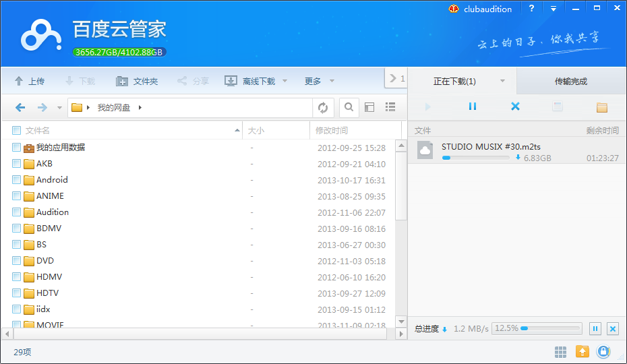Select STUDIO MUSIX #30.m2ts download item
627x364 pixels.
[x=517, y=152]
